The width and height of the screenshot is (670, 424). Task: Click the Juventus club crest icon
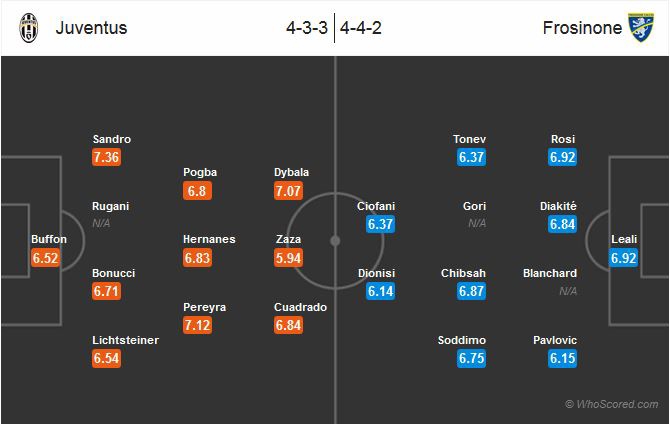tap(29, 28)
